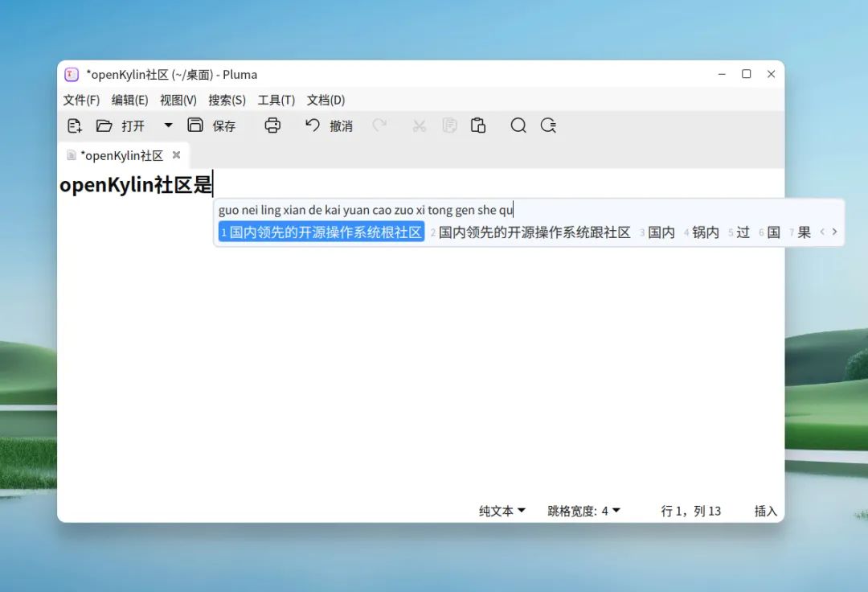Click the Paste clipboard icon

click(478, 125)
